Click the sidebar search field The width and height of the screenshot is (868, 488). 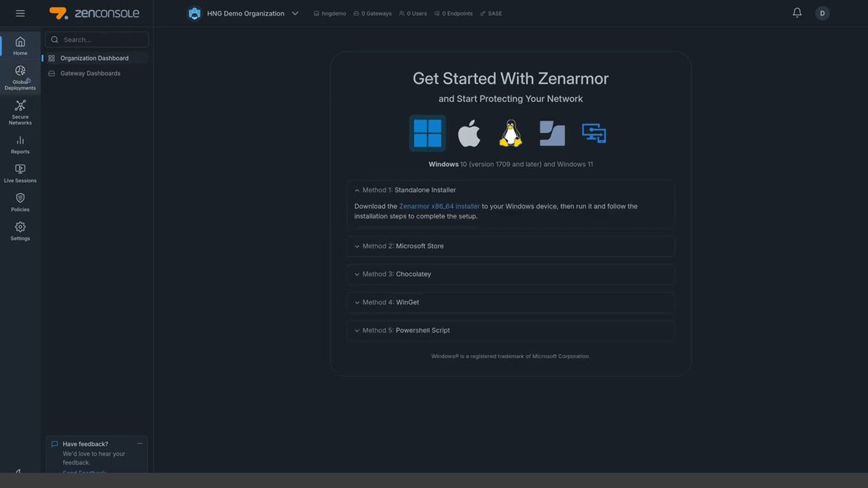click(97, 40)
